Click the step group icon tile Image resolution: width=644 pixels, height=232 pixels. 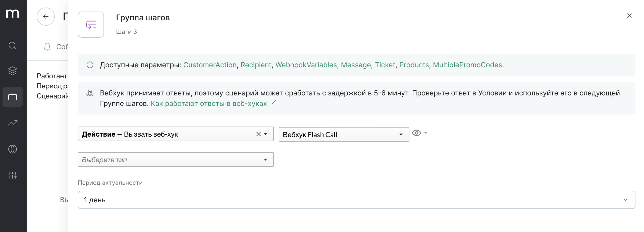pos(91,25)
